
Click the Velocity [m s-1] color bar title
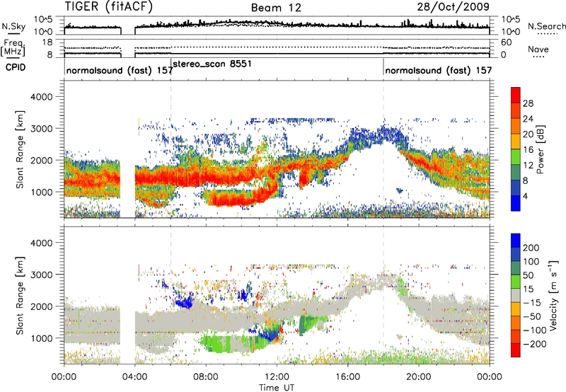[x=553, y=295]
